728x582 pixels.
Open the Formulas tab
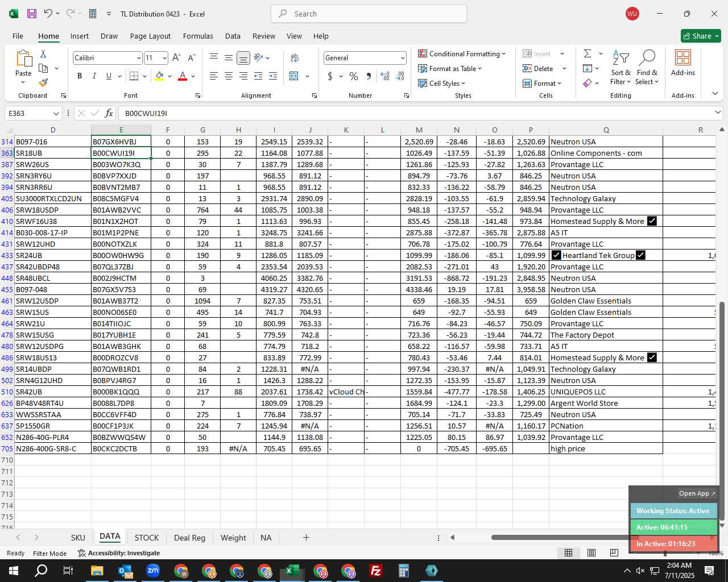(x=198, y=36)
